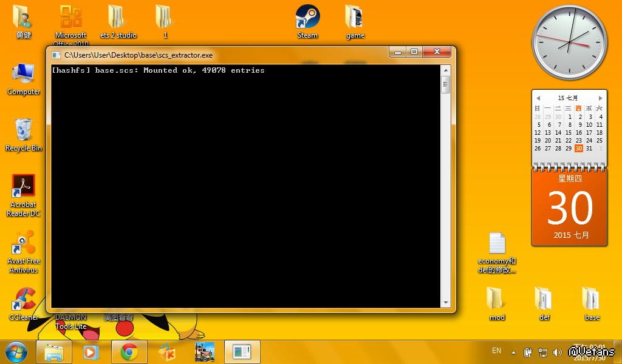Image resolution: width=622 pixels, height=364 pixels.
Task: Open Windows Explorer from the taskbar
Action: [x=54, y=352]
